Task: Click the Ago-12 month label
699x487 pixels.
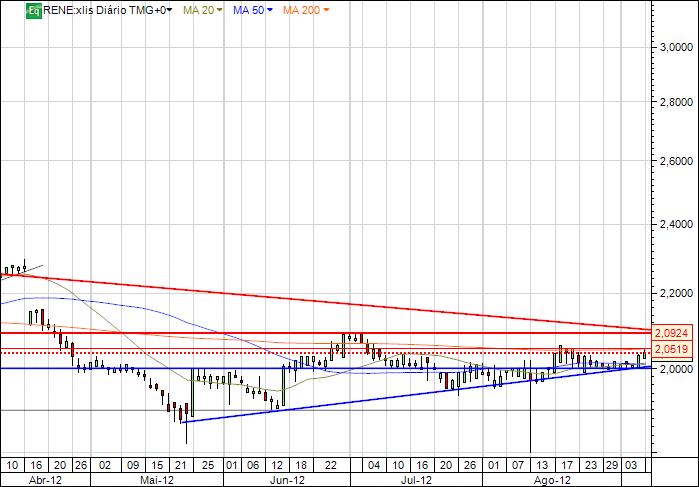Action: click(552, 480)
